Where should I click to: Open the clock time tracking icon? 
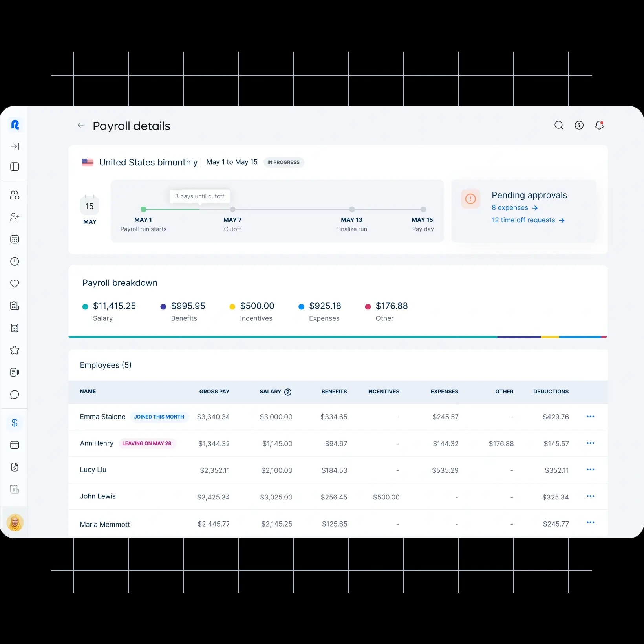(x=15, y=262)
